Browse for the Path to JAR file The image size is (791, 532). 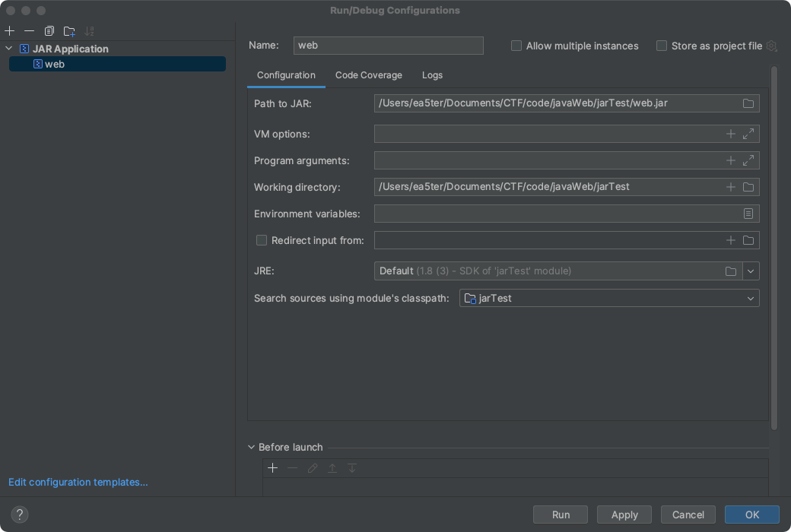[x=748, y=103]
